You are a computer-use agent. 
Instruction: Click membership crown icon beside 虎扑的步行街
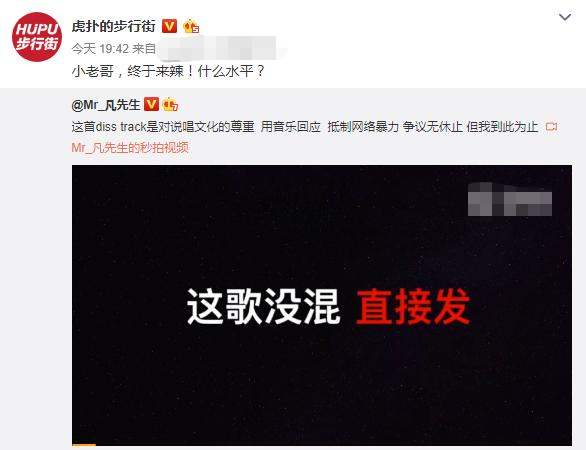click(x=191, y=26)
